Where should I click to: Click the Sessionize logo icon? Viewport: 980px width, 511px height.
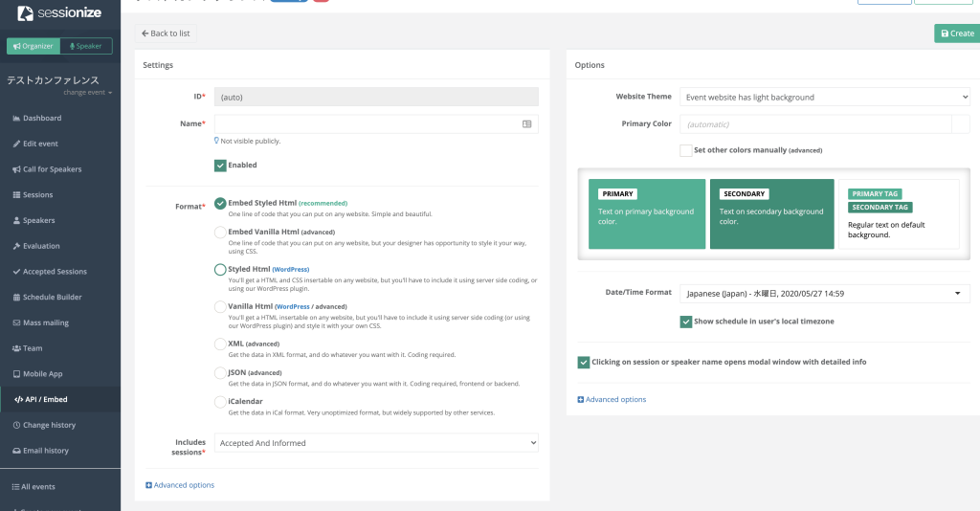(x=26, y=12)
